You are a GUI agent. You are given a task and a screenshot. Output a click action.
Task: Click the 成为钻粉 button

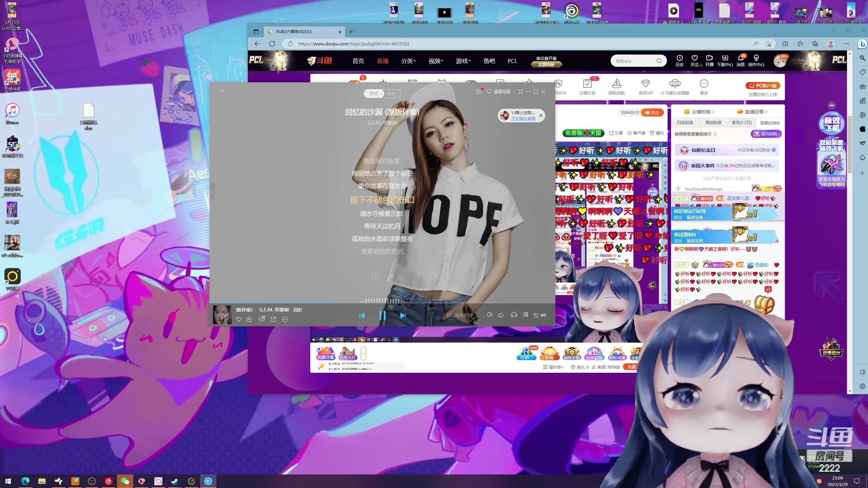point(766,134)
